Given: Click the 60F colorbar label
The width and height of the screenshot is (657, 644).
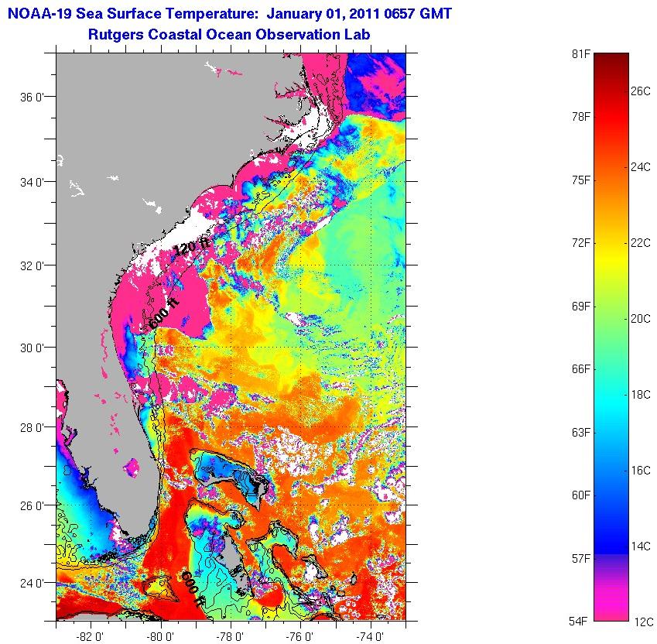Looking at the screenshot, I should tap(580, 495).
